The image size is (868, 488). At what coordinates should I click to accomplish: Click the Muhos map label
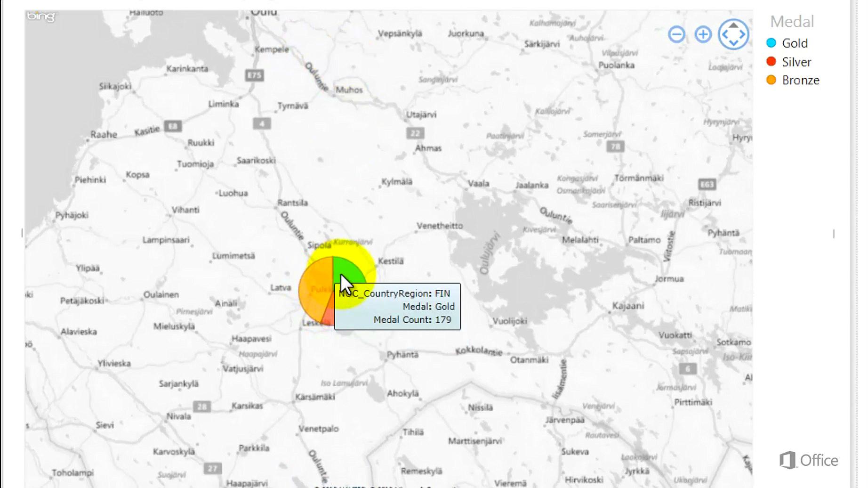pyautogui.click(x=349, y=89)
